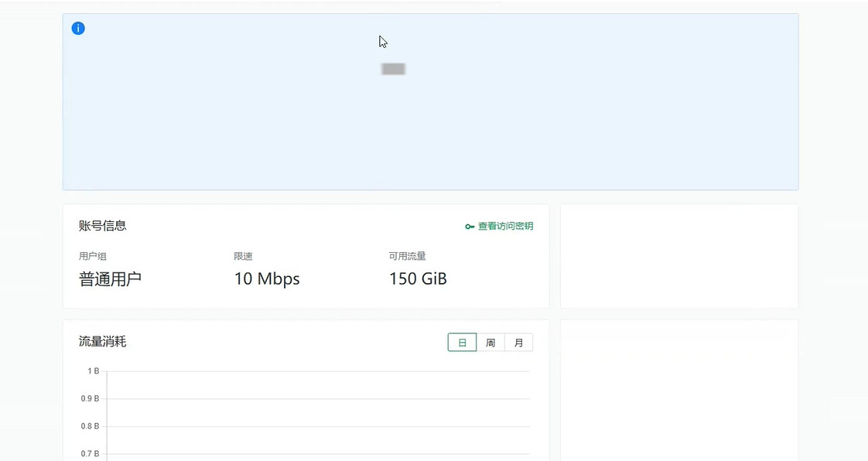Click the 1 B label on the chart axis
Image resolution: width=868 pixels, height=461 pixels.
pyautogui.click(x=93, y=371)
